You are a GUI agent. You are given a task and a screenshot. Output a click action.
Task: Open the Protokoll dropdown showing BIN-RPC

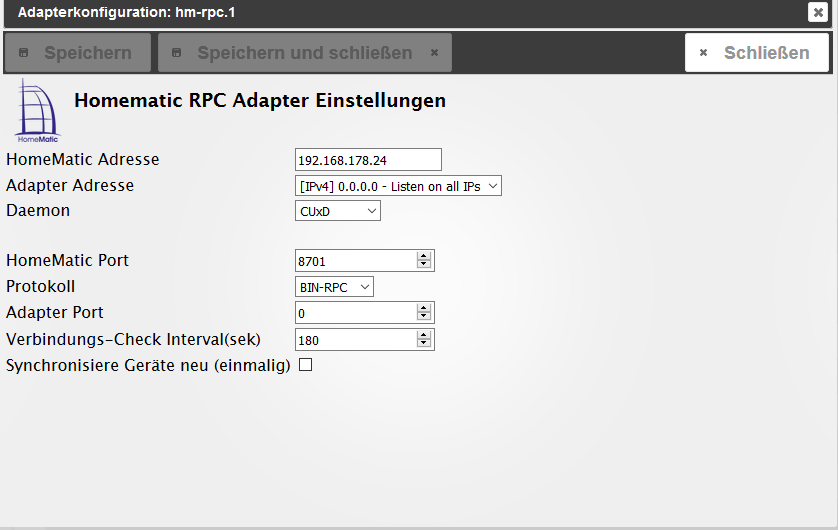pyautogui.click(x=334, y=287)
